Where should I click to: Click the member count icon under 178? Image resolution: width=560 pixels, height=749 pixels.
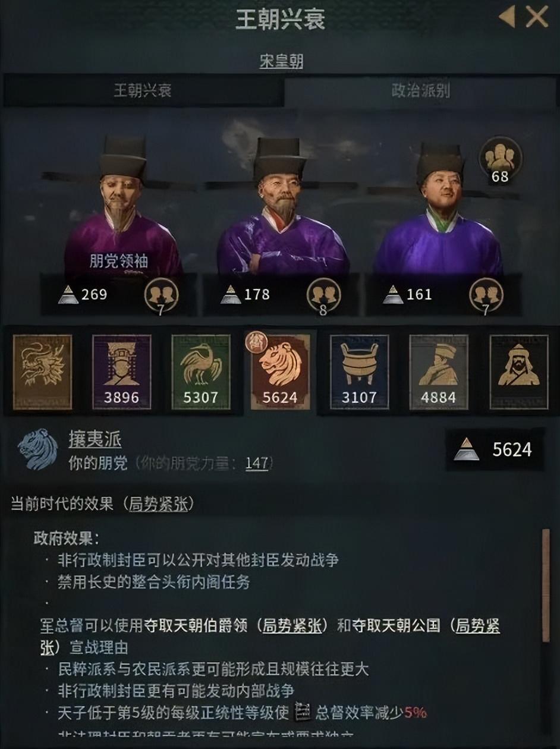pyautogui.click(x=323, y=295)
